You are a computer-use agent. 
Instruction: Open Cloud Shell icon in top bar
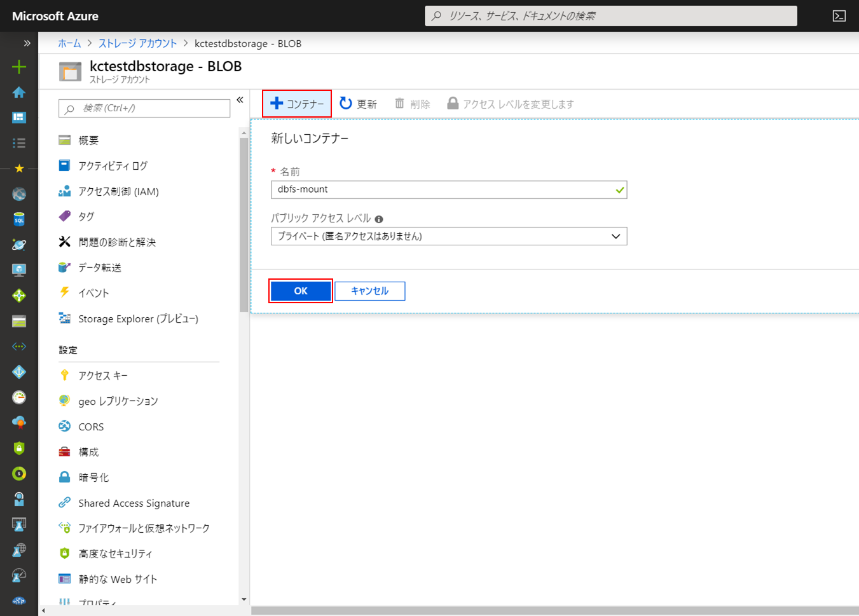coord(839,16)
